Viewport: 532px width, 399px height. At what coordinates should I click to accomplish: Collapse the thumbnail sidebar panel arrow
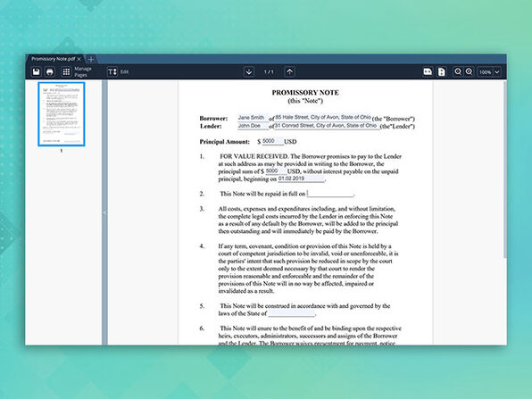104,212
